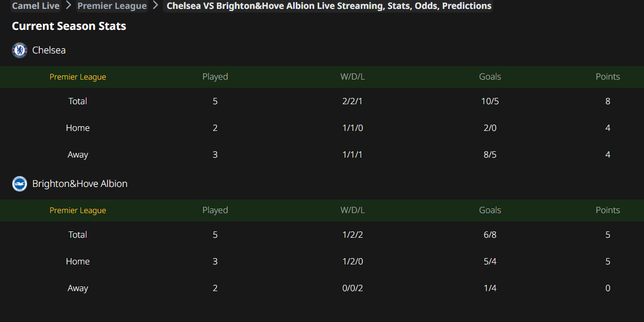Viewport: 644px width, 322px height.
Task: Click the Chelsea club crest icon
Action: [x=19, y=50]
